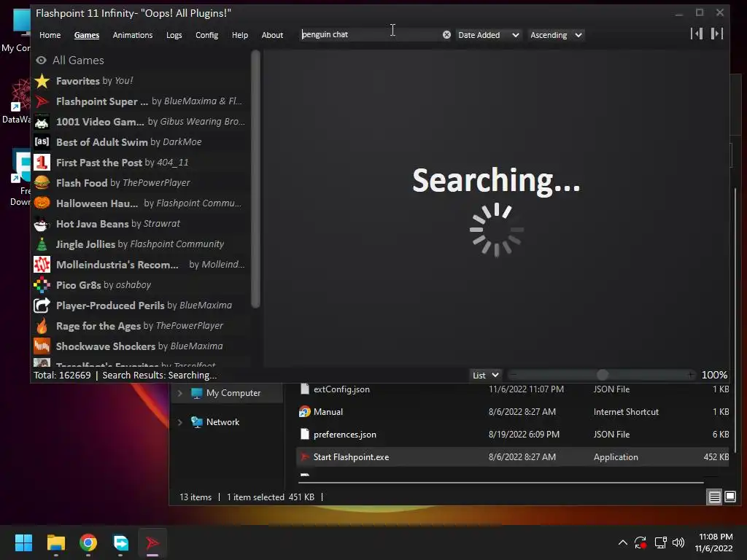Screen dimensions: 747x560
Task: Open the Flash Food playlist
Action: pos(141,183)
